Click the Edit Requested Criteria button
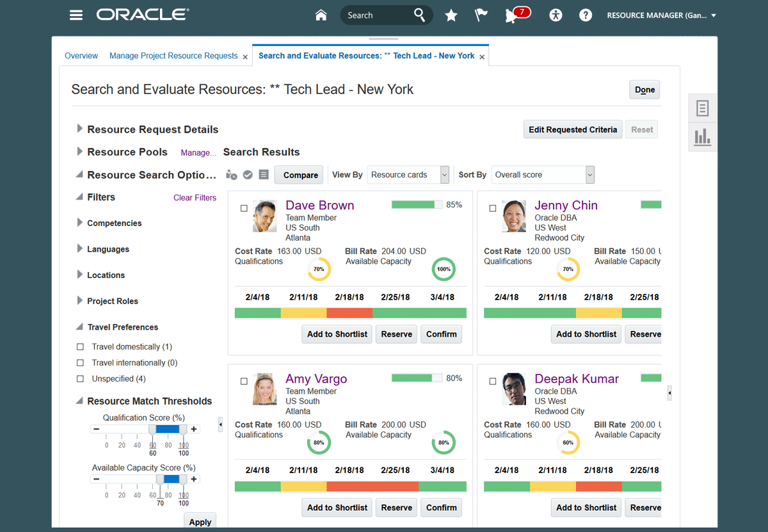This screenshot has width=768, height=532. (x=572, y=129)
